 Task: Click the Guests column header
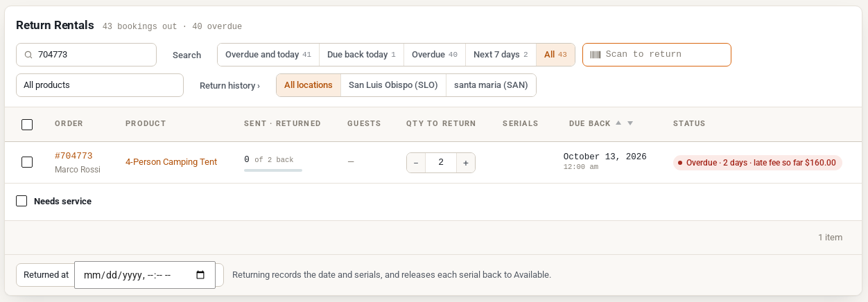[x=364, y=123]
